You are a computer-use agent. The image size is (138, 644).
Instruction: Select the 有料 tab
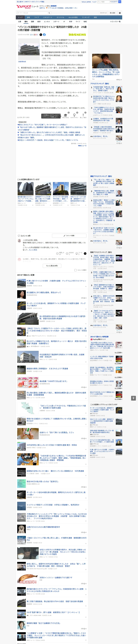(95, 17)
